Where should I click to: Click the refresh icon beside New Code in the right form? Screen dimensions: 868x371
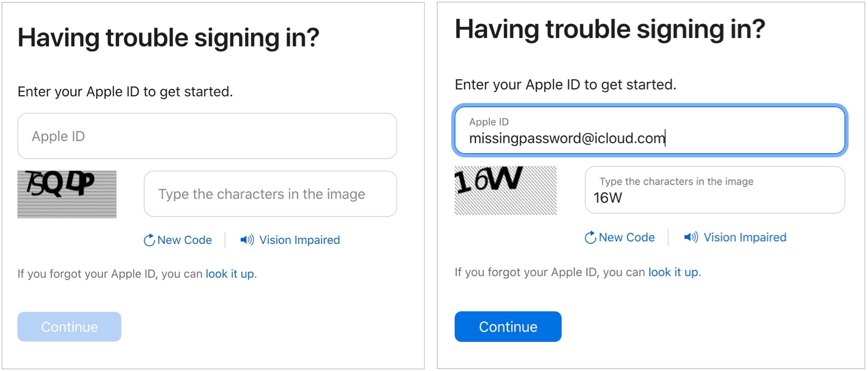590,237
